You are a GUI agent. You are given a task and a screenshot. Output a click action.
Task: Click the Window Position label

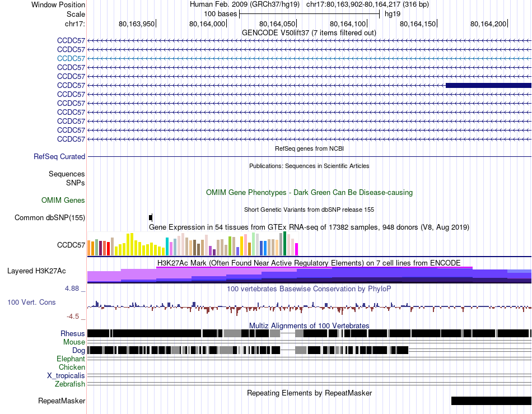click(58, 4)
